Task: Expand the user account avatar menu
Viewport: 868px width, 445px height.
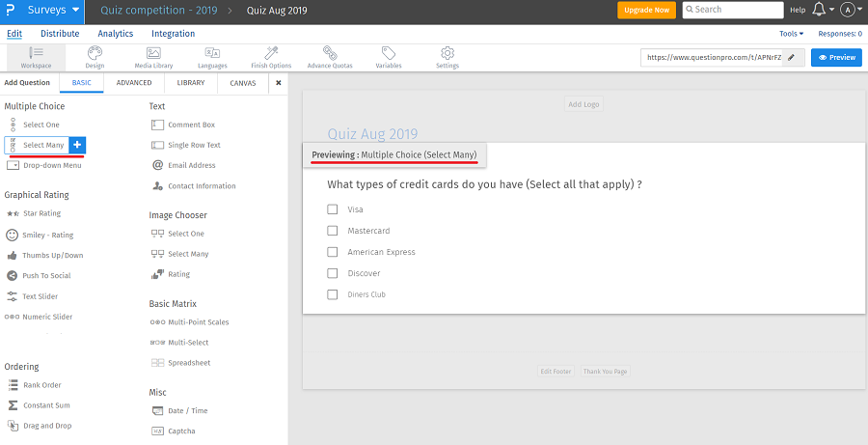Action: pos(849,10)
